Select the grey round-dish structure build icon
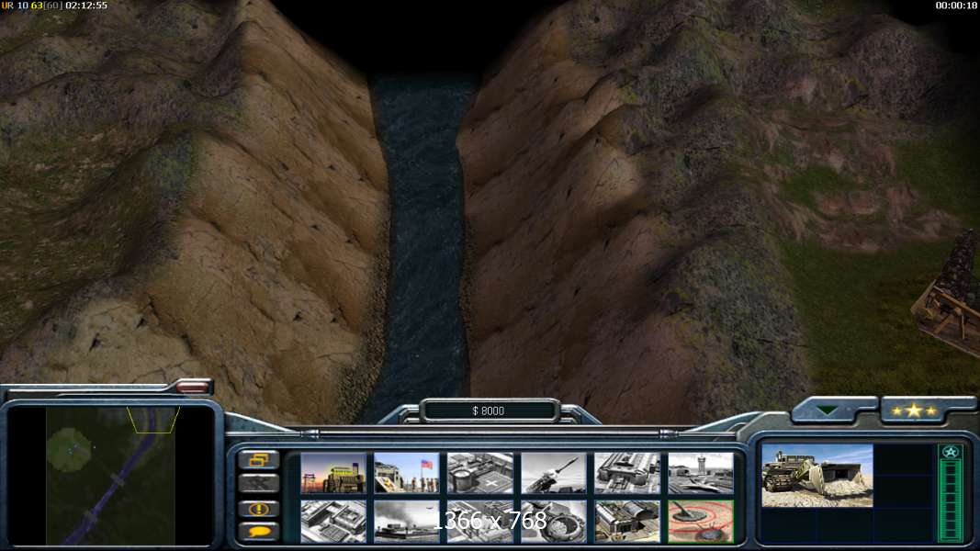 pyautogui.click(x=554, y=521)
